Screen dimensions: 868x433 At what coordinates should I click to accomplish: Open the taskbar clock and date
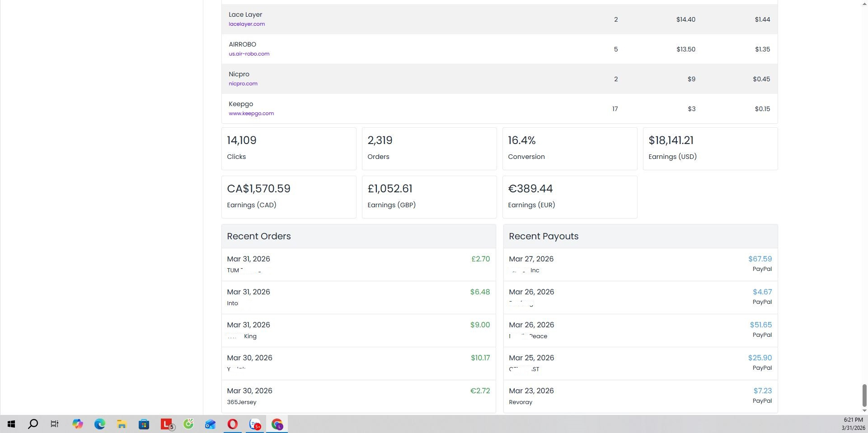pyautogui.click(x=853, y=424)
